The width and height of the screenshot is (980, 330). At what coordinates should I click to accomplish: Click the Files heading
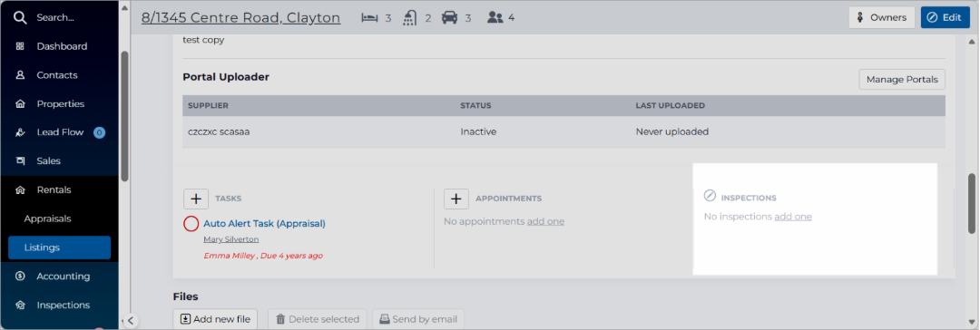pyautogui.click(x=186, y=296)
